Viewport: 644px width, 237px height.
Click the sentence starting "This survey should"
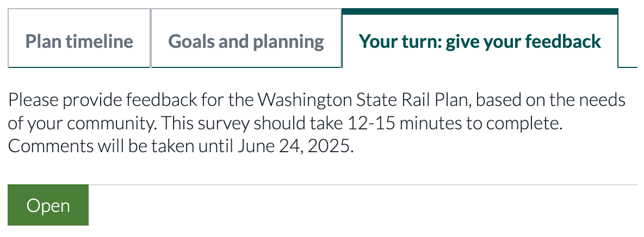tap(359, 123)
